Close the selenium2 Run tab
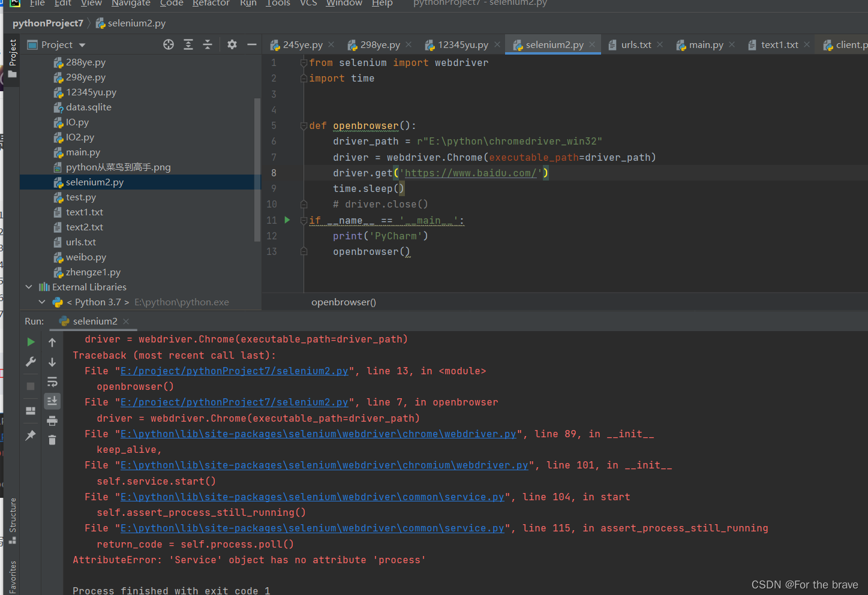The height and width of the screenshot is (595, 868). (126, 321)
